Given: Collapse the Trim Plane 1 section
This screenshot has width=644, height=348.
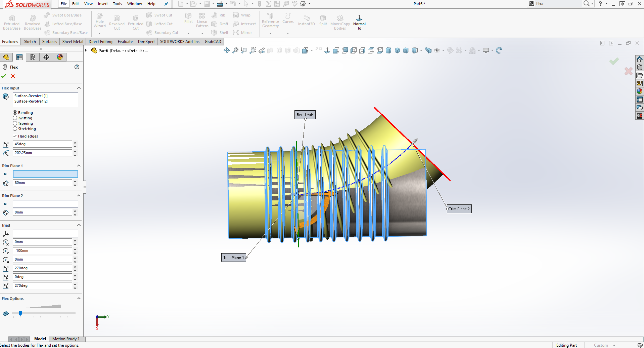Looking at the screenshot, I should click(79, 166).
